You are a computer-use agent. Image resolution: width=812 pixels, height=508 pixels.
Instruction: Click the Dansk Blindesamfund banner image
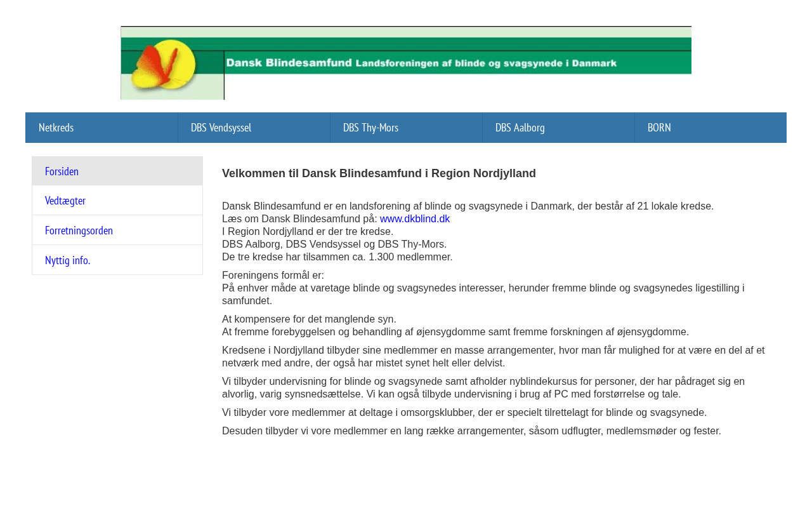(406, 63)
